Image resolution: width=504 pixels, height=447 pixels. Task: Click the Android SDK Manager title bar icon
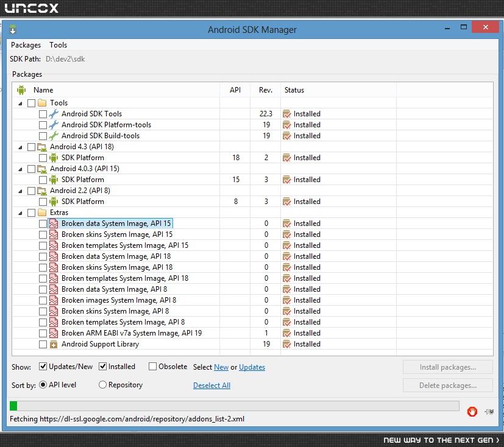[x=13, y=29]
